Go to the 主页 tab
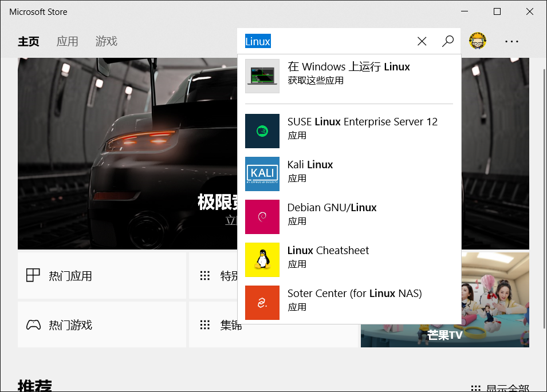Screen dimensions: 547x392 click(29, 41)
